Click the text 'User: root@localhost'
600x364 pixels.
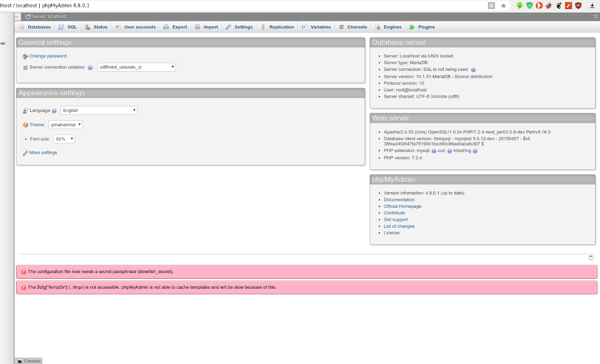[x=405, y=90]
